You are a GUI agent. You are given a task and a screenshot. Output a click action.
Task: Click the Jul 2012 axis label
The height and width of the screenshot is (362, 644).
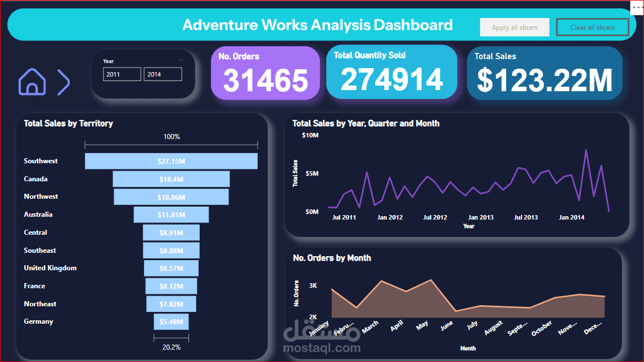pos(435,217)
